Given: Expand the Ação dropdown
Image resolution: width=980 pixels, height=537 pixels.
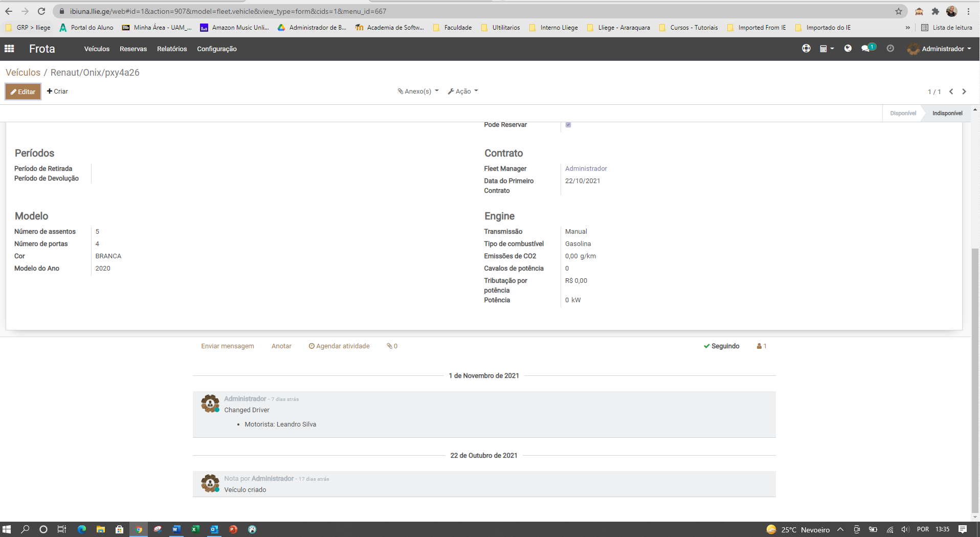Looking at the screenshot, I should 463,92.
